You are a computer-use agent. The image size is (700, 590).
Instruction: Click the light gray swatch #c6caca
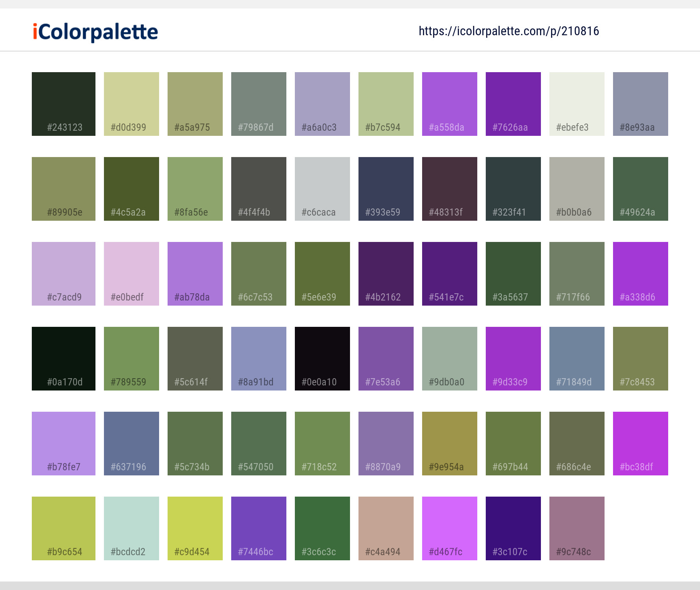coord(322,188)
